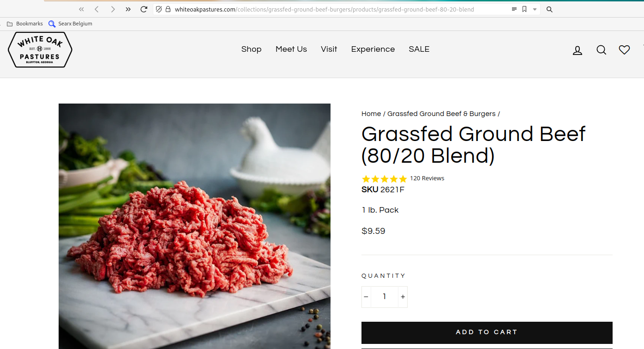Click the fast-forward double arrow button

point(128,9)
